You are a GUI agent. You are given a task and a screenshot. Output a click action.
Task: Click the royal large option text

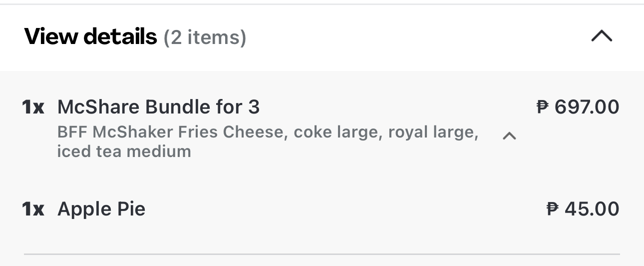433,132
